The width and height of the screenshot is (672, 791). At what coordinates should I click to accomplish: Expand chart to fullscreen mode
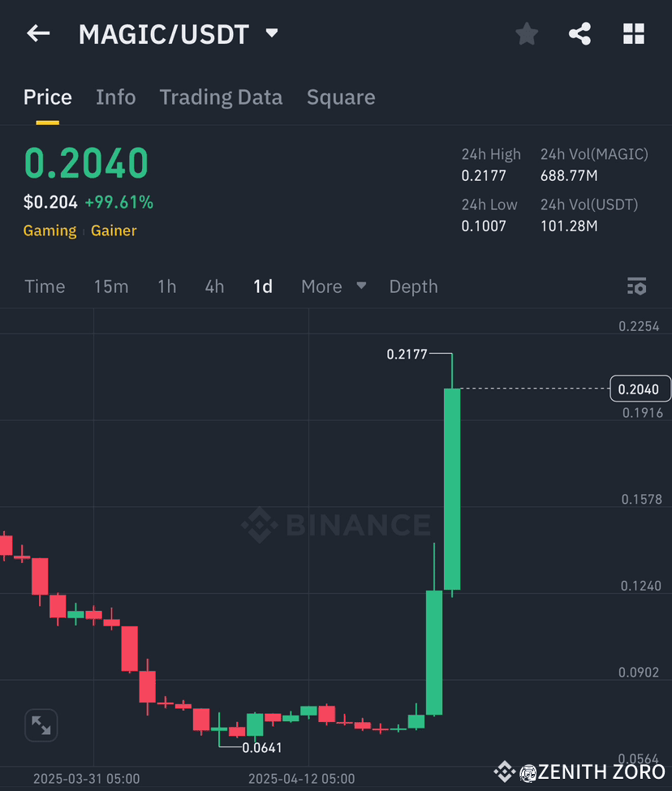[41, 724]
